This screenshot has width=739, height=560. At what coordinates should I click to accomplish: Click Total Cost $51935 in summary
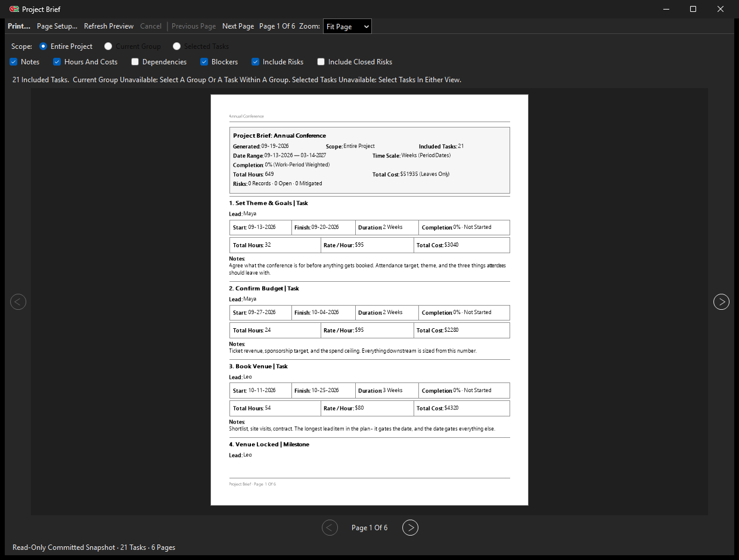point(411,175)
